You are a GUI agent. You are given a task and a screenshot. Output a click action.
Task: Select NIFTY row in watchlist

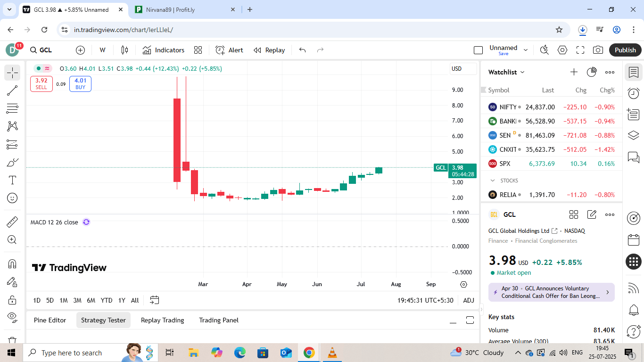551,107
